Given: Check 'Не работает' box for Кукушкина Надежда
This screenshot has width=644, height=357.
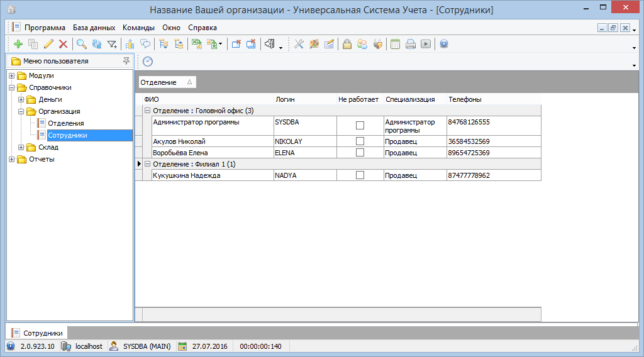Looking at the screenshot, I should (x=360, y=175).
